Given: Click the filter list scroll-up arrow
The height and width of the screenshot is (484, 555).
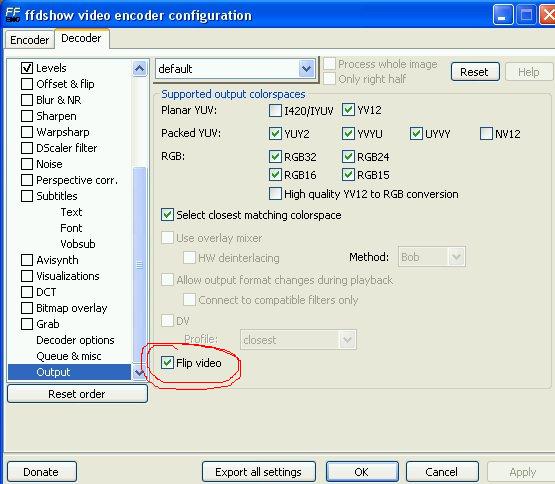Looking at the screenshot, I should [x=139, y=68].
